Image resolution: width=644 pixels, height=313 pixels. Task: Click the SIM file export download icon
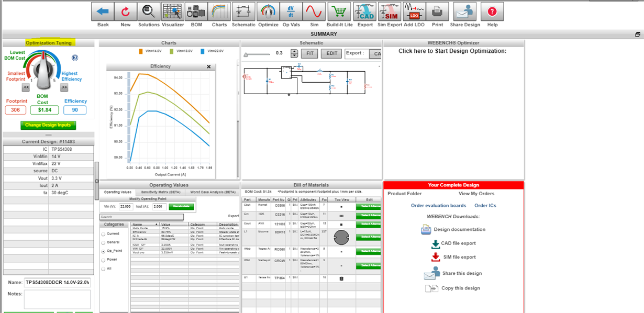tap(436, 257)
